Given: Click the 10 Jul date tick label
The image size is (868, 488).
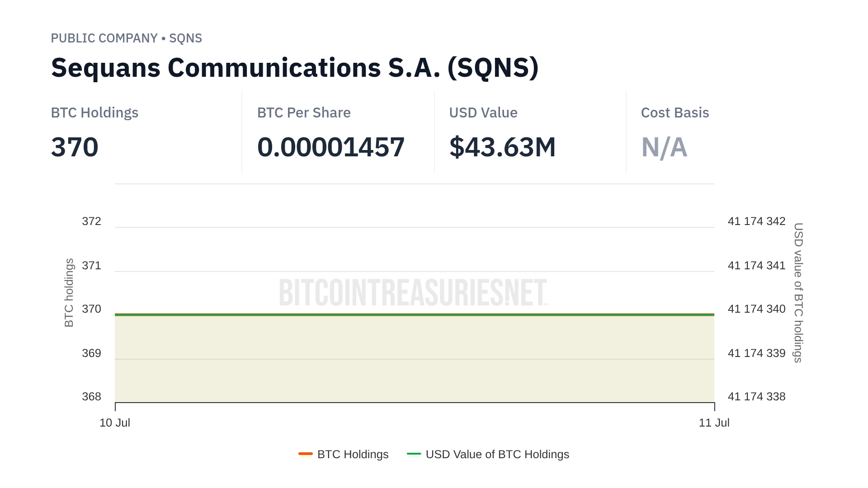Looking at the screenshot, I should tap(115, 423).
